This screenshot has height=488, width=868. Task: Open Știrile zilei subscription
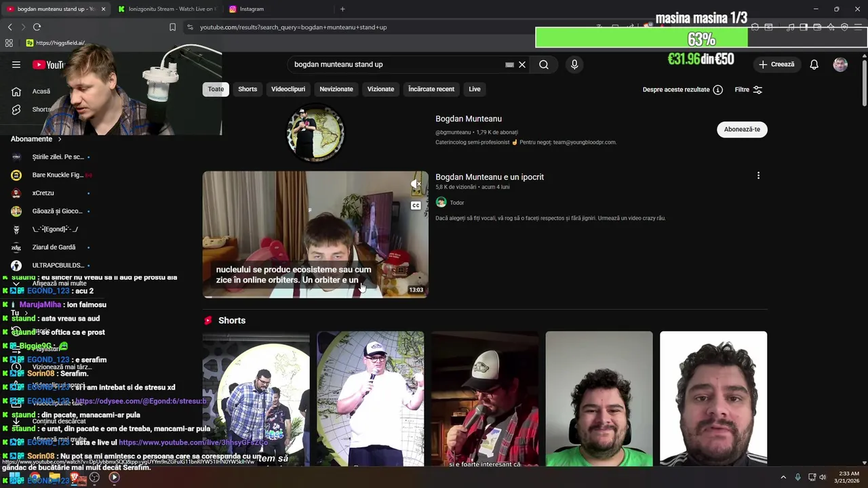click(51, 157)
